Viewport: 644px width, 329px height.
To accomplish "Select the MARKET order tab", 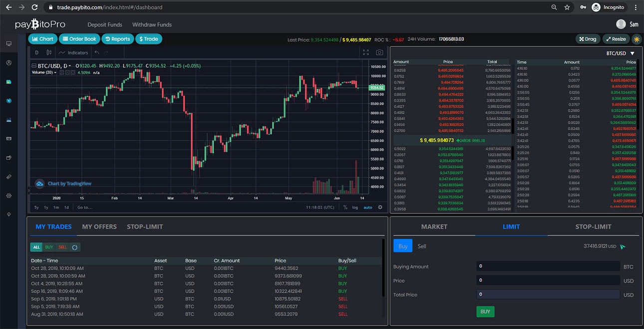I will coord(434,226).
